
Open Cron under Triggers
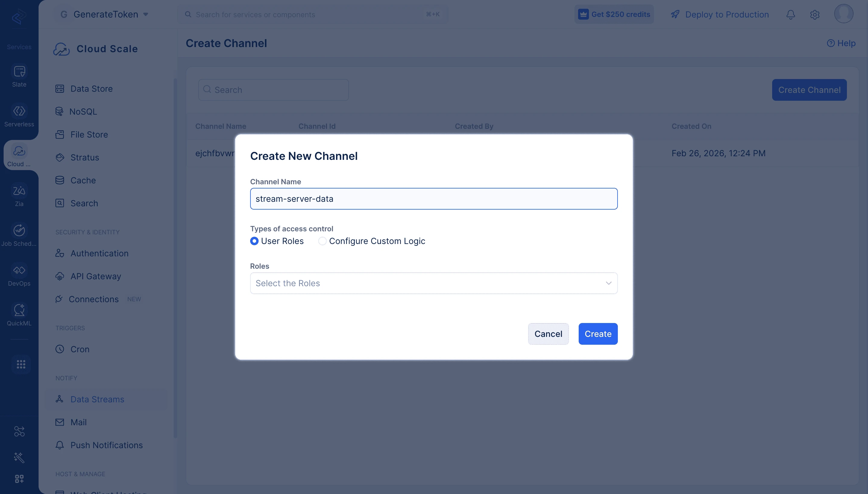(x=80, y=349)
